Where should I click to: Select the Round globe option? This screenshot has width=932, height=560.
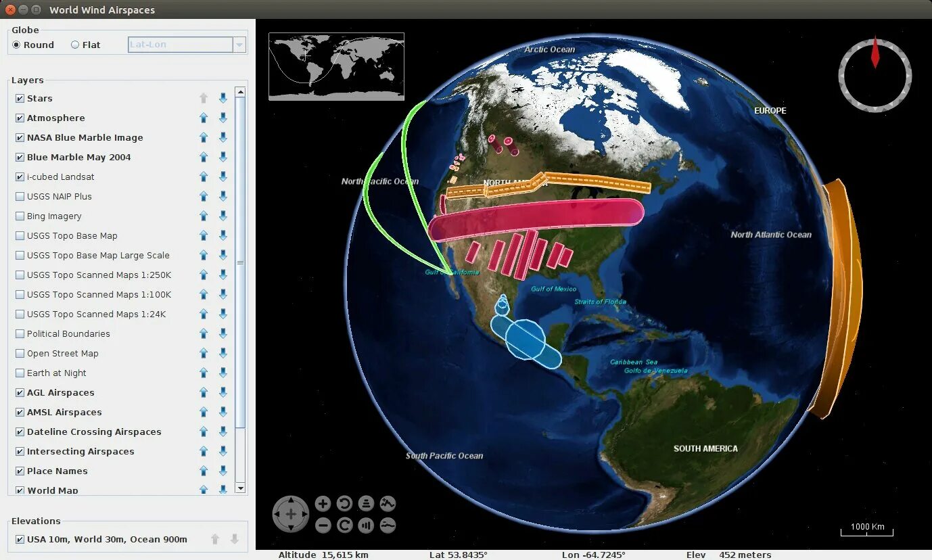click(16, 44)
